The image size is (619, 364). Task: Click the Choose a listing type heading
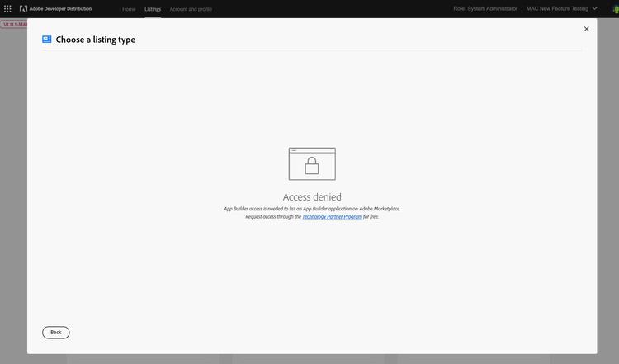coord(96,40)
